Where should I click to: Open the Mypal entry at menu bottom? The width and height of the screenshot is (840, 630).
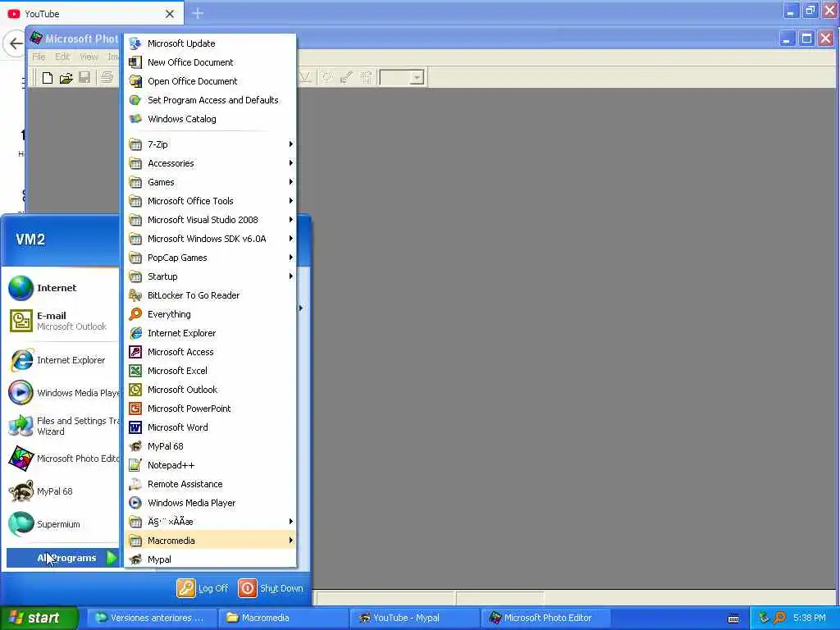(x=210, y=559)
